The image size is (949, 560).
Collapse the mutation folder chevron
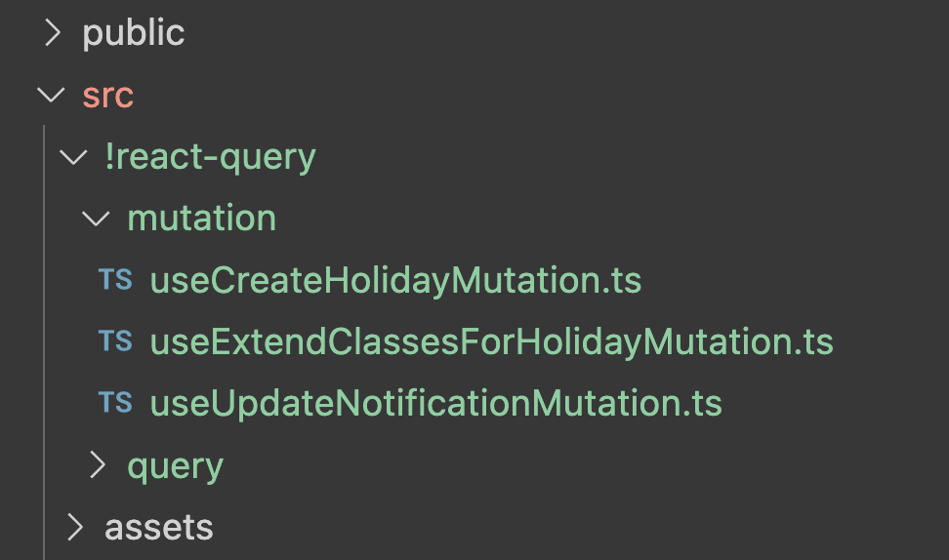pyautogui.click(x=96, y=219)
